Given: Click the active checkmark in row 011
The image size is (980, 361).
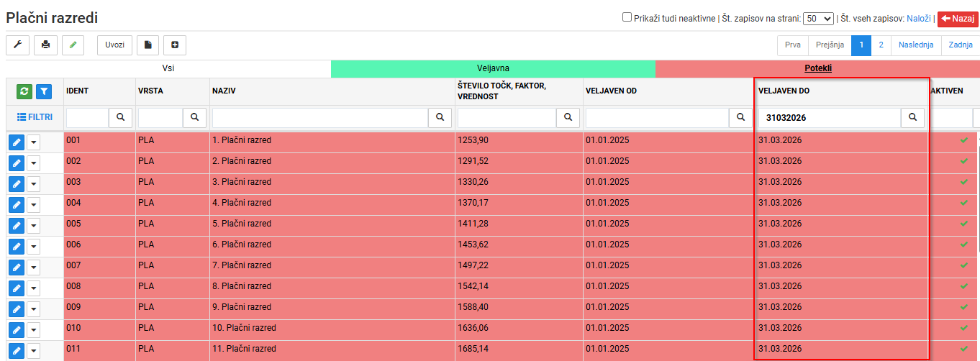Looking at the screenshot, I should [x=964, y=348].
